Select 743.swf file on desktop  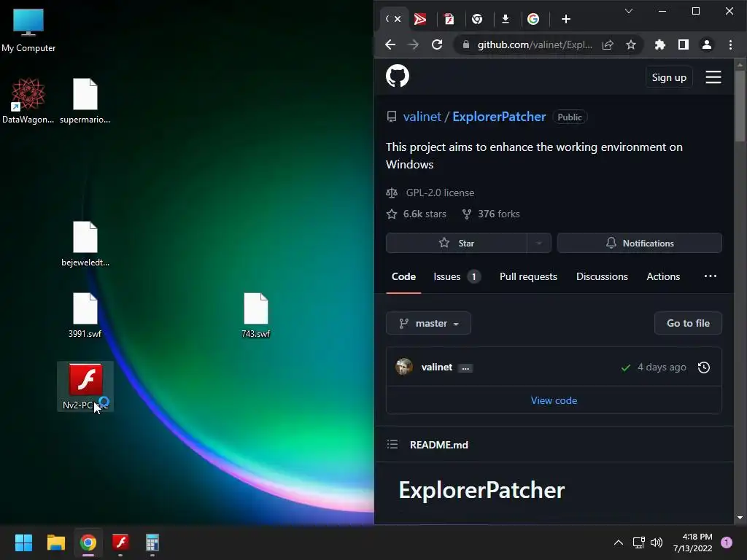[256, 315]
